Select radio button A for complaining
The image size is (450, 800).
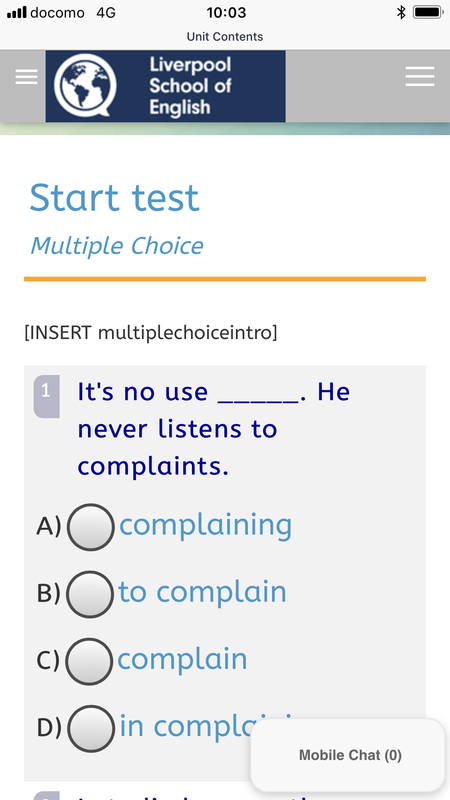(x=90, y=527)
